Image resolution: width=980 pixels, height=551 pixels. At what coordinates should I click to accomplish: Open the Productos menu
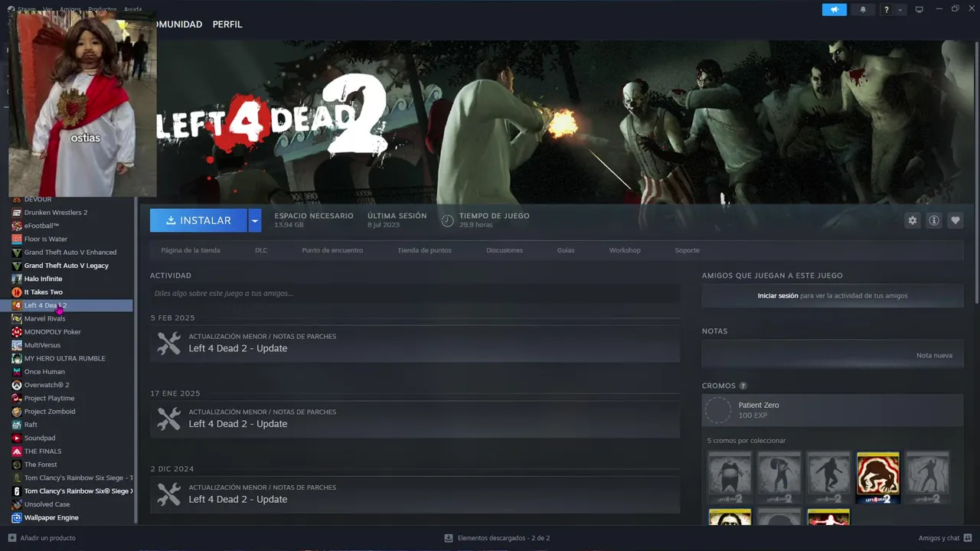tap(102, 9)
